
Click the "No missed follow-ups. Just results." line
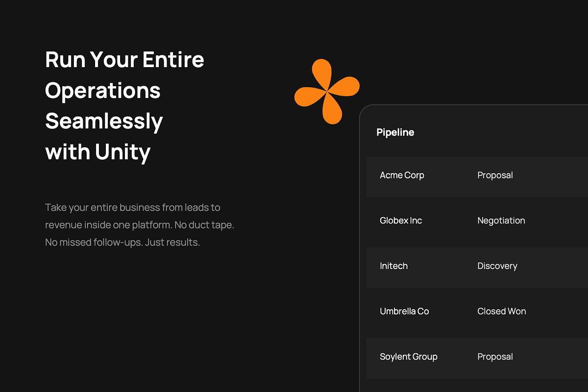[x=122, y=243]
